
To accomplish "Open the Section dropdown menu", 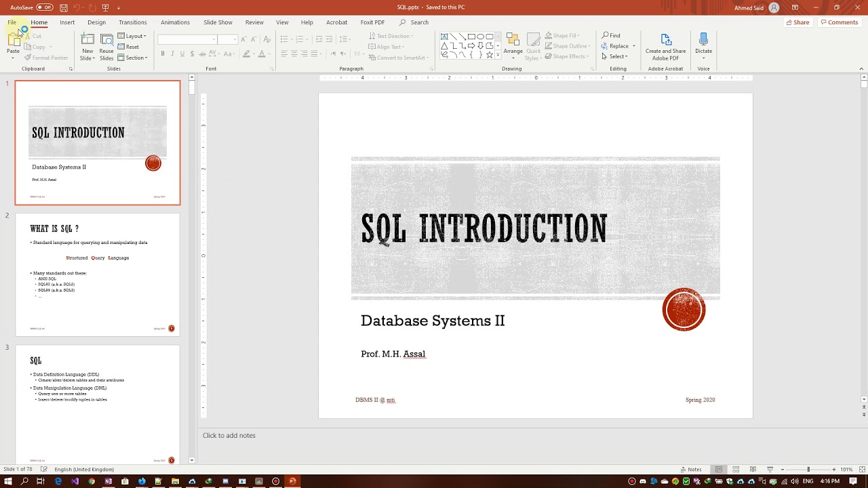I will tap(132, 58).
